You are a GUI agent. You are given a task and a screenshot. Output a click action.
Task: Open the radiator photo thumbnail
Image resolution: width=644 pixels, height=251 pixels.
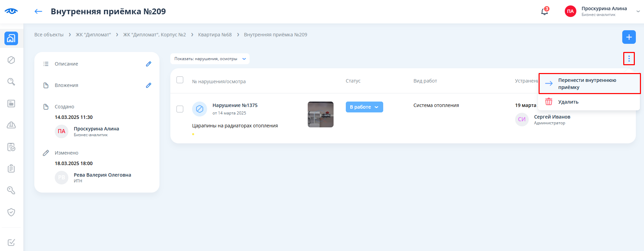click(320, 114)
